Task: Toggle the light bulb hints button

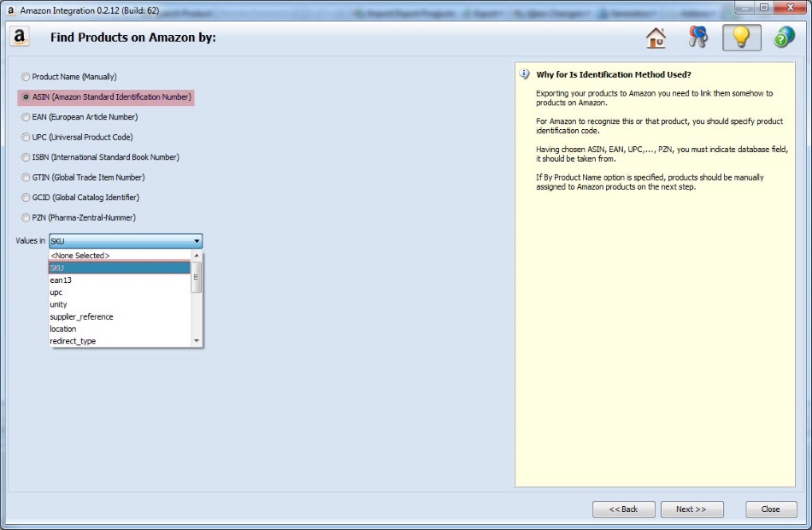Action: click(742, 38)
